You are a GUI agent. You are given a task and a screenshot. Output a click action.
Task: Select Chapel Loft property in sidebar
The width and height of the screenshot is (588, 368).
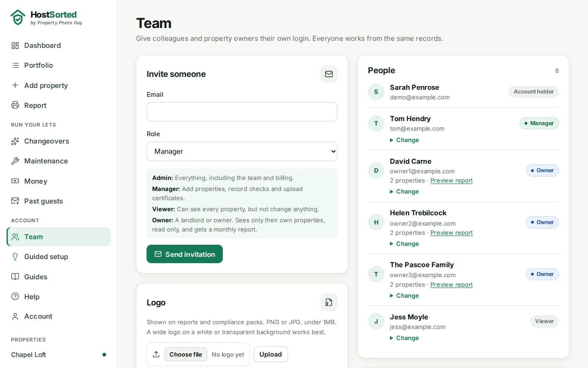pyautogui.click(x=59, y=355)
